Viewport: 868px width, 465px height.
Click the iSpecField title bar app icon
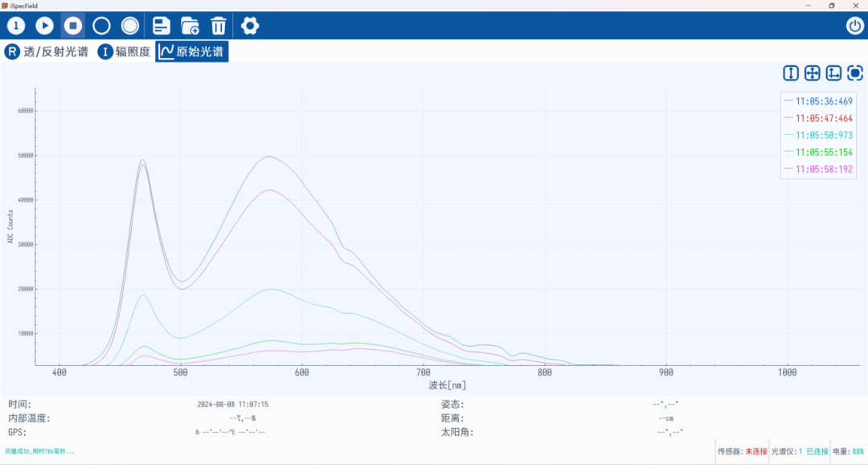pyautogui.click(x=5, y=6)
